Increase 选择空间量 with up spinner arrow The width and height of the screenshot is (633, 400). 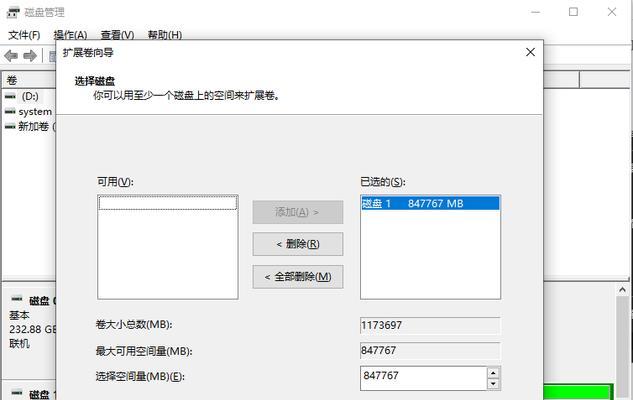pyautogui.click(x=493, y=373)
